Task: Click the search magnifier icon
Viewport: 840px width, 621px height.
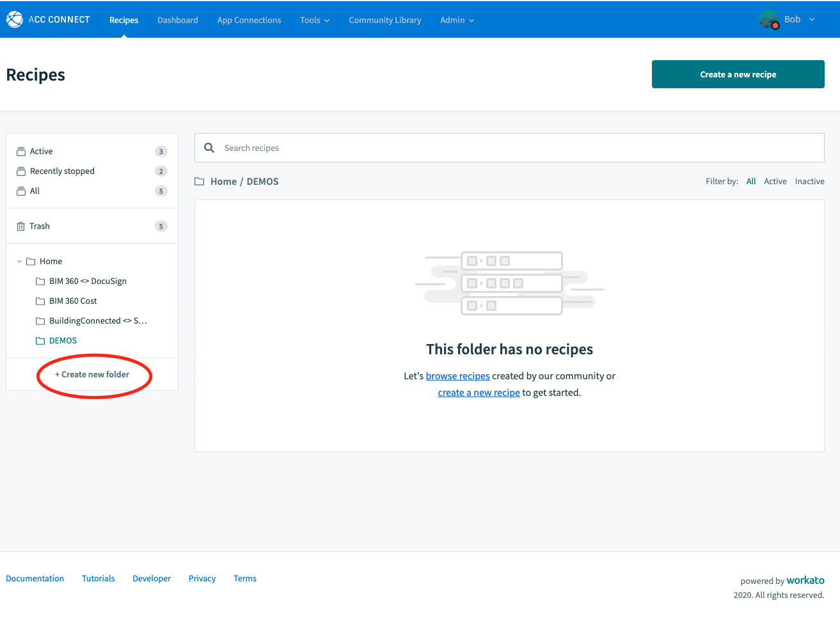Action: pos(209,148)
